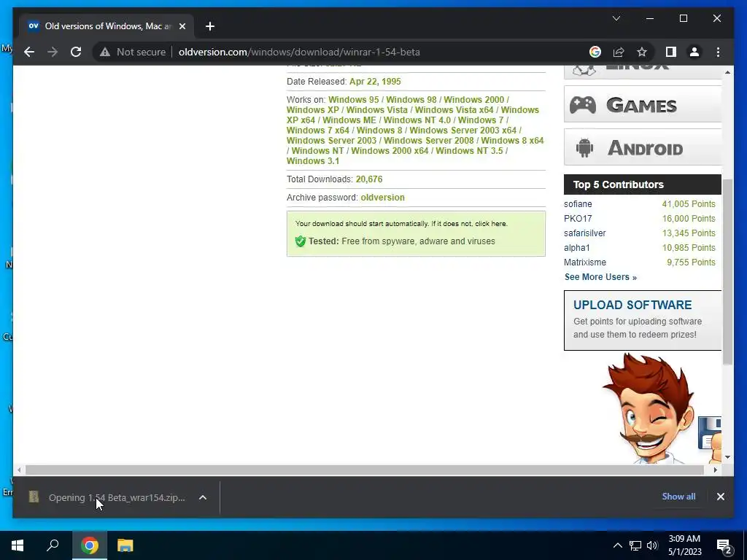Open Windows 98 compatibility link
The width and height of the screenshot is (747, 560).
tap(411, 99)
